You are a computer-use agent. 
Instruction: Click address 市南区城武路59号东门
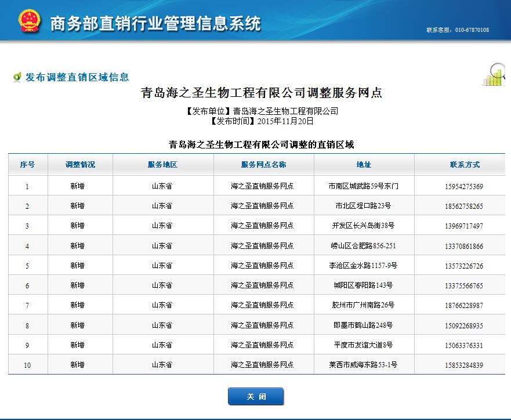pos(364,187)
